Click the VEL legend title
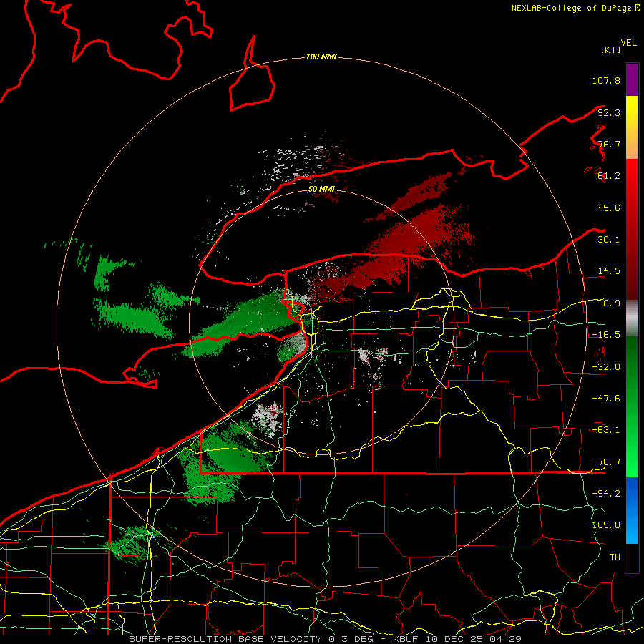 point(628,43)
